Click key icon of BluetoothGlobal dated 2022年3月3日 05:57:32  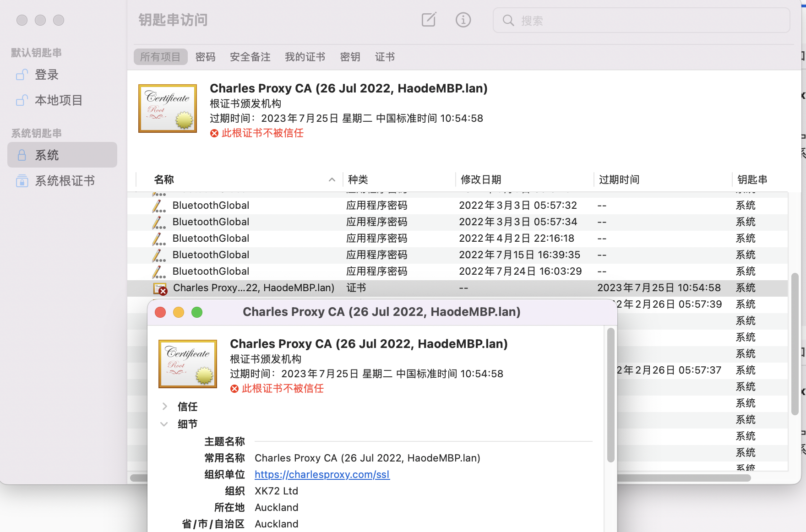click(x=158, y=206)
